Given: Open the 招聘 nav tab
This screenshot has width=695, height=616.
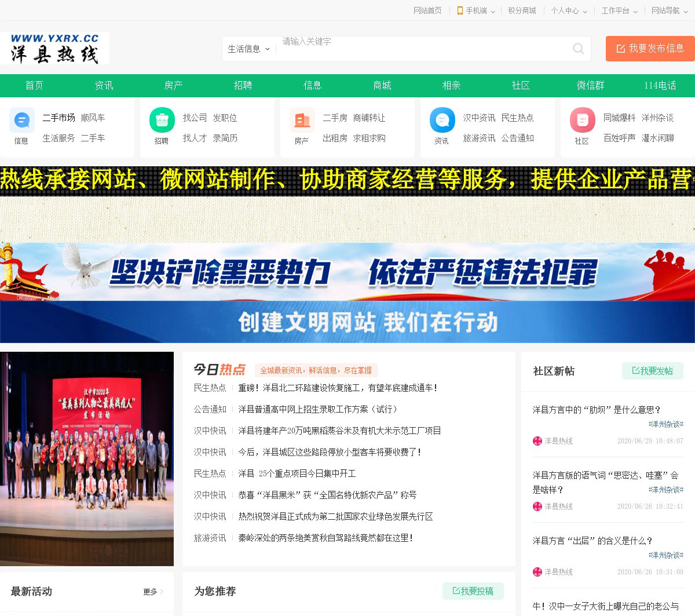Looking at the screenshot, I should click(243, 85).
